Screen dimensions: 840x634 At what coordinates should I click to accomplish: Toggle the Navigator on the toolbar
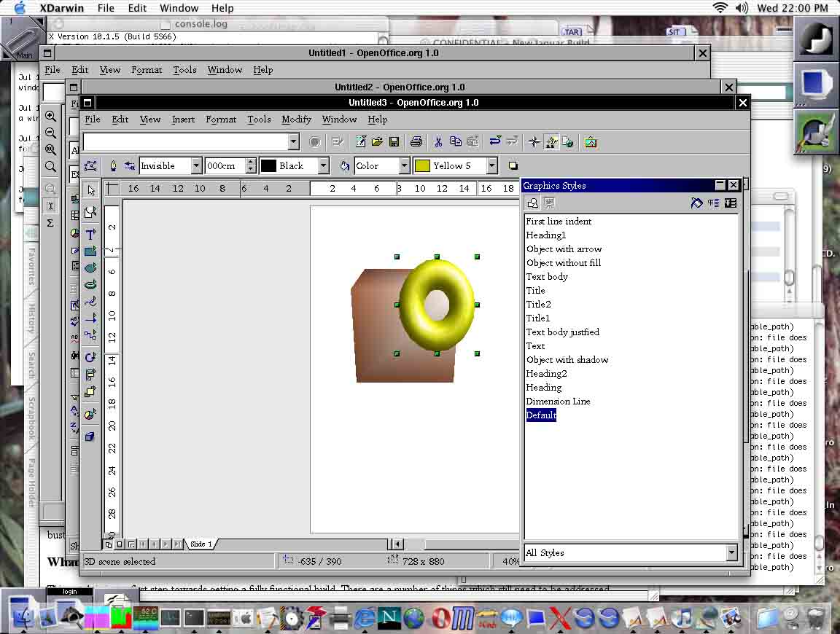534,142
